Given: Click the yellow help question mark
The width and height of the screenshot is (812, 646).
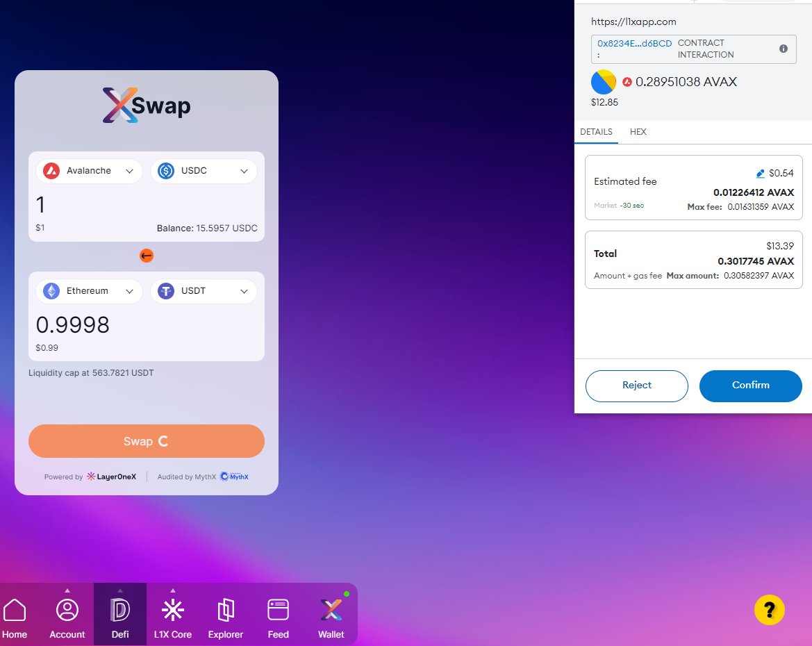Looking at the screenshot, I should click(x=770, y=610).
